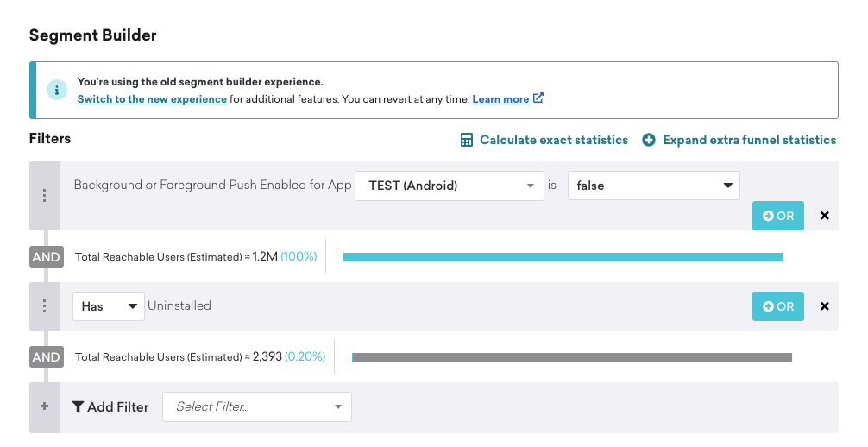Click the gray 0.20% reachable users bar
Screen dimensions: 868x447
tap(572, 357)
